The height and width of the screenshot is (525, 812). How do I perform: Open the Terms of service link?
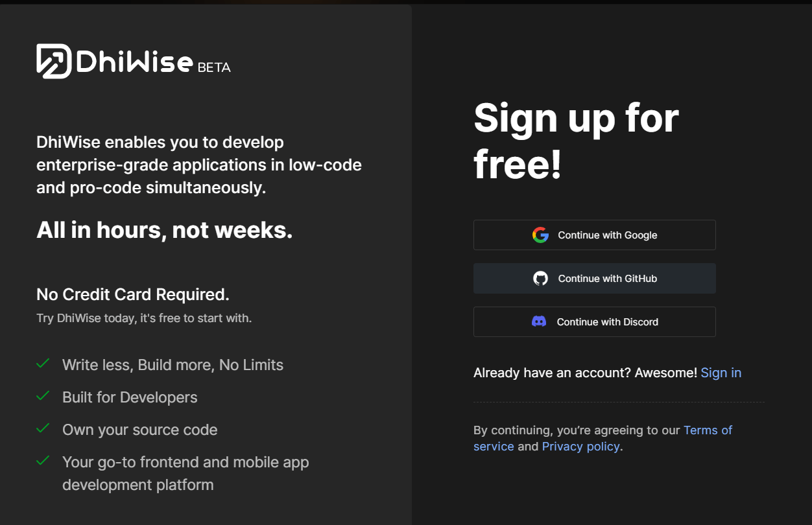coord(708,430)
